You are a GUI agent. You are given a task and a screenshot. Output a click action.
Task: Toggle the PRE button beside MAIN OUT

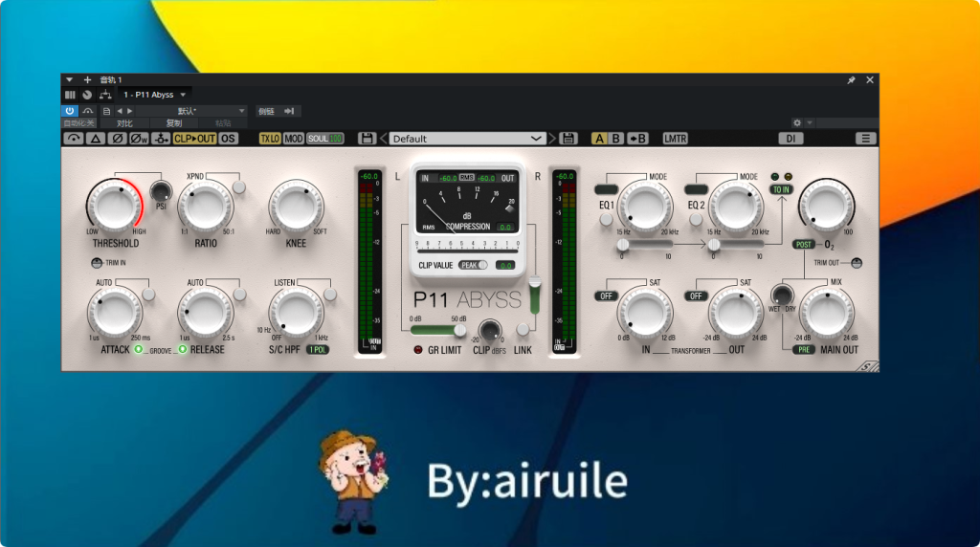pos(804,350)
